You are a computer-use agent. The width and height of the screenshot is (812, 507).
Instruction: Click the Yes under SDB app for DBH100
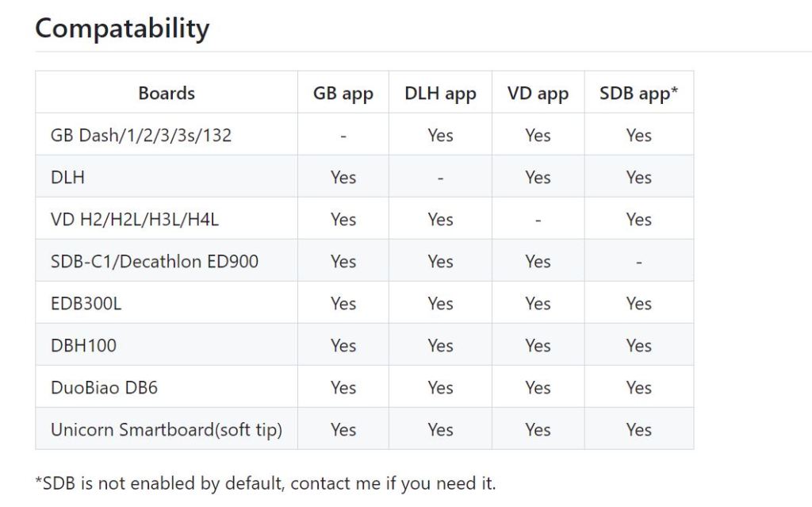pyautogui.click(x=638, y=345)
